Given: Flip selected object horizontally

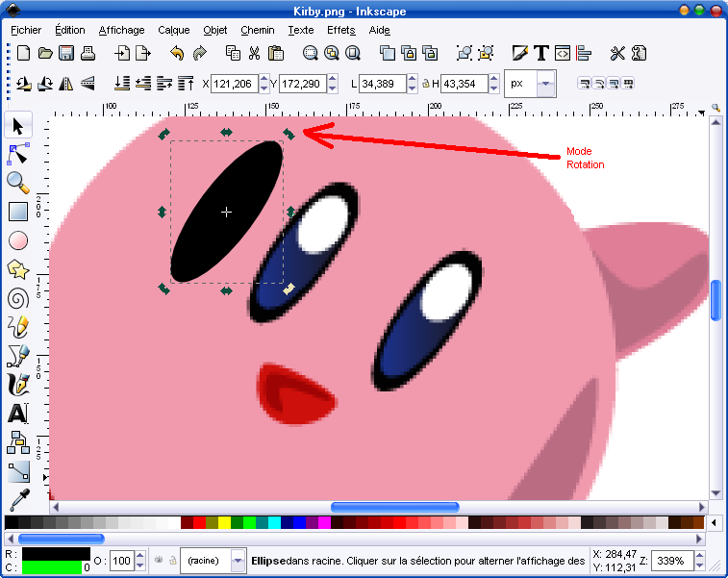Looking at the screenshot, I should (x=66, y=84).
